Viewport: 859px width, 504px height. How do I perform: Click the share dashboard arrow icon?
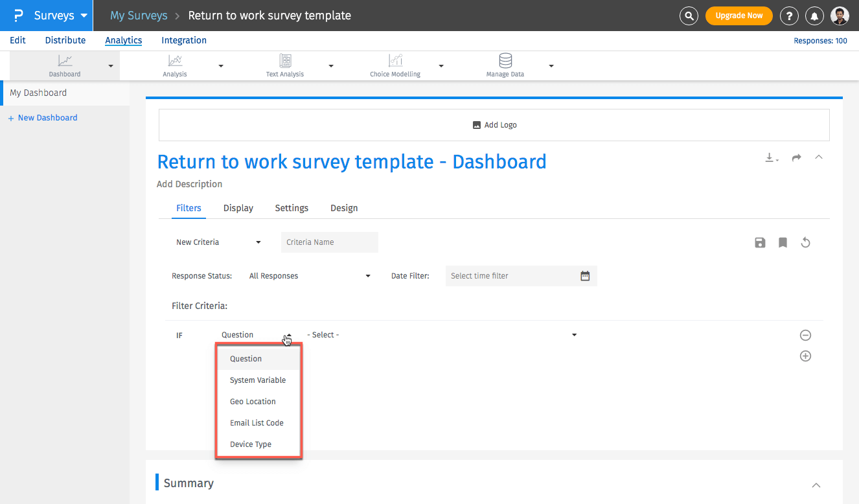pyautogui.click(x=797, y=157)
